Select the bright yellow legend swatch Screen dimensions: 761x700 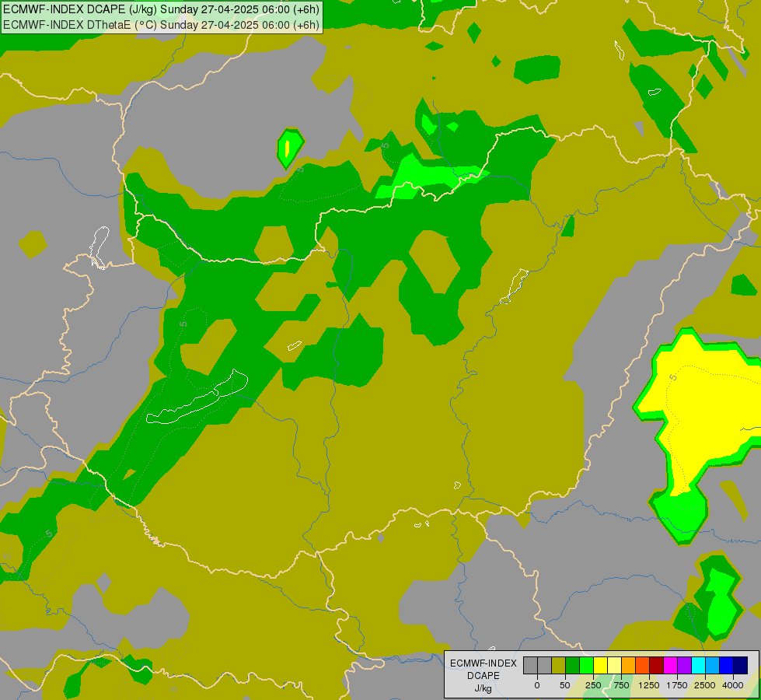click(x=600, y=665)
